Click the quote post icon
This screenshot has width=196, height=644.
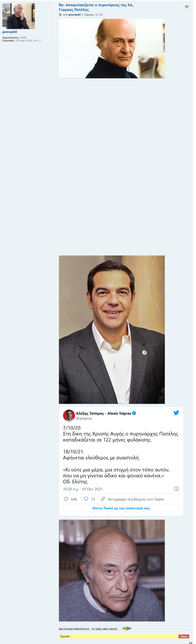186,6
